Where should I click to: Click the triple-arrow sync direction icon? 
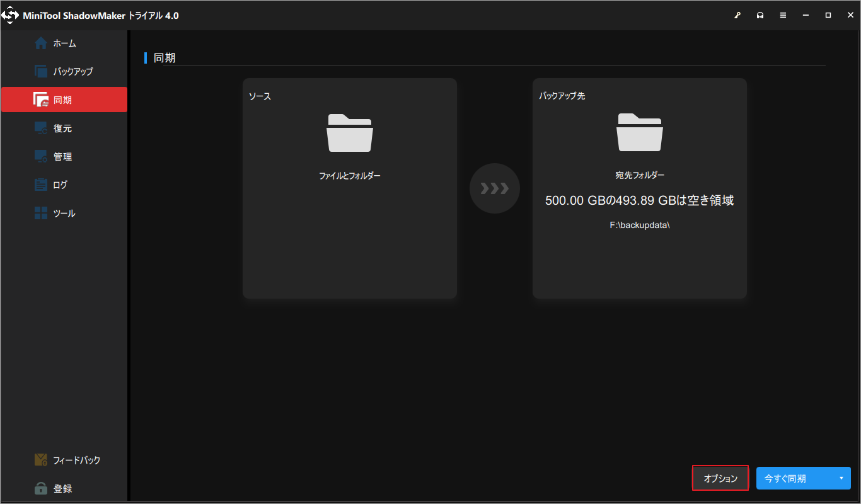click(494, 188)
